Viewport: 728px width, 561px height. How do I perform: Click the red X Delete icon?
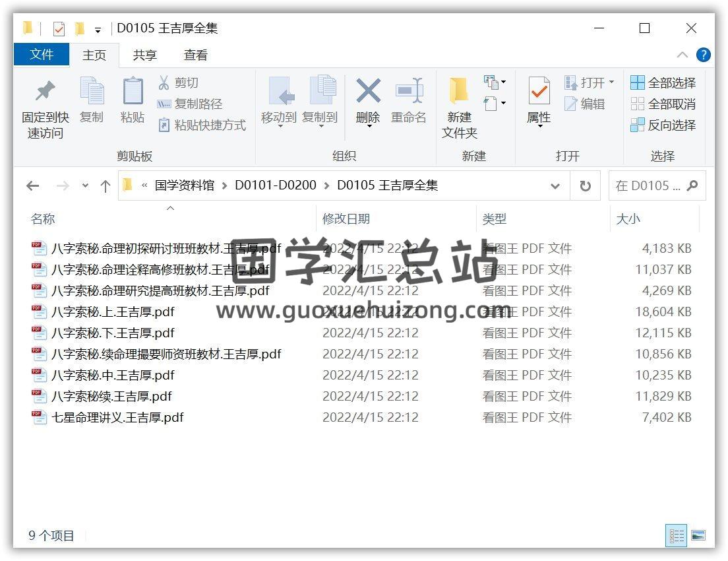[368, 102]
